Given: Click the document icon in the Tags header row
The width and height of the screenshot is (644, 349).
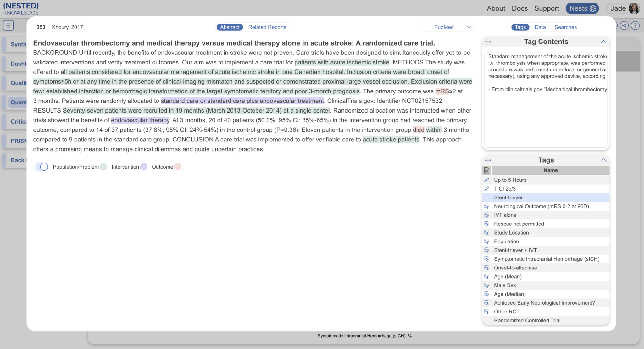Looking at the screenshot, I should coord(486,170).
